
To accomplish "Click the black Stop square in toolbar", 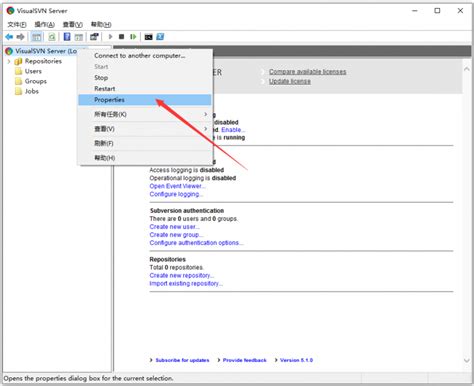I will click(x=121, y=37).
